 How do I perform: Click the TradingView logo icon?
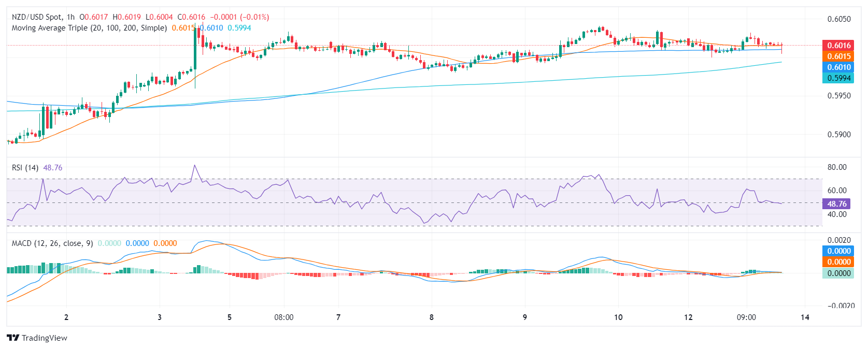click(13, 338)
